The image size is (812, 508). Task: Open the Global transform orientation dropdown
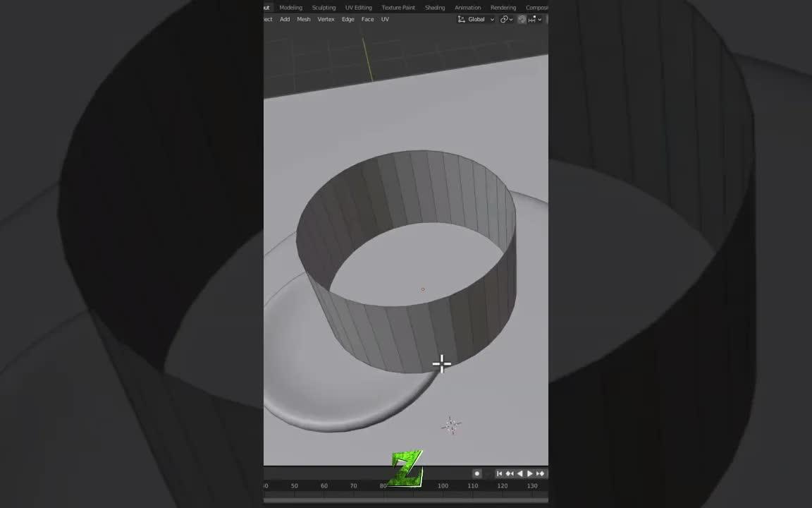492,19
